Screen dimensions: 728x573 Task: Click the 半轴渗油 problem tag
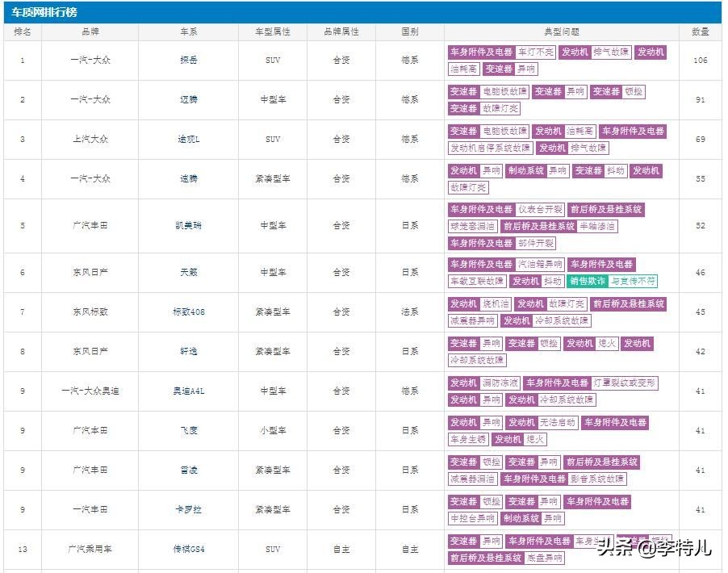coord(597,226)
